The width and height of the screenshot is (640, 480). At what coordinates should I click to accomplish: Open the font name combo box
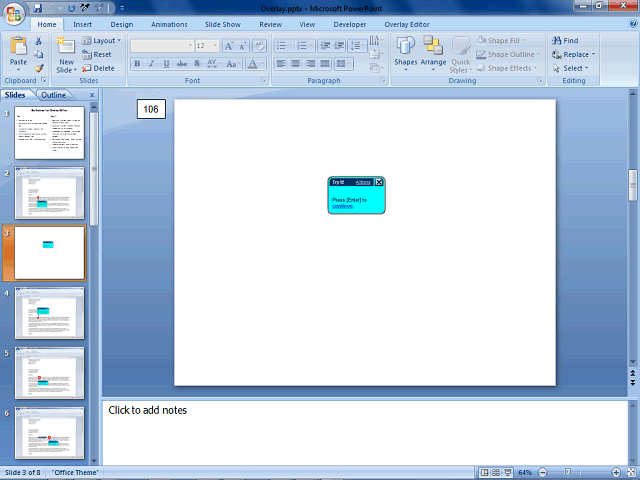pyautogui.click(x=162, y=46)
